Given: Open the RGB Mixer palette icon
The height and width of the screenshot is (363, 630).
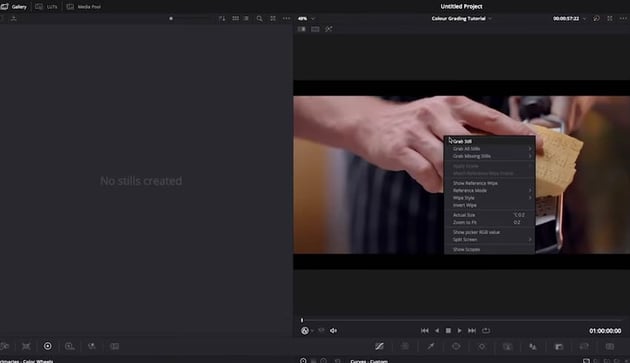Looking at the screenshot, I should (x=92, y=346).
